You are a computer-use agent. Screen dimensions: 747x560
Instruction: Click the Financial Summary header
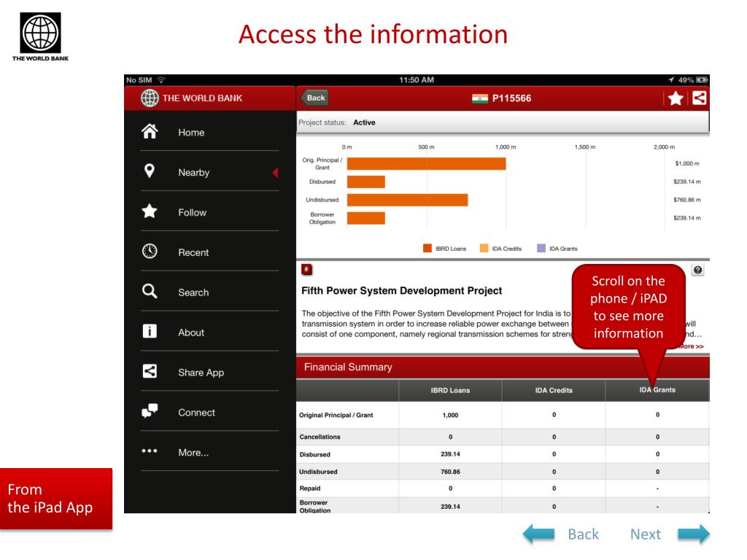pos(503,367)
